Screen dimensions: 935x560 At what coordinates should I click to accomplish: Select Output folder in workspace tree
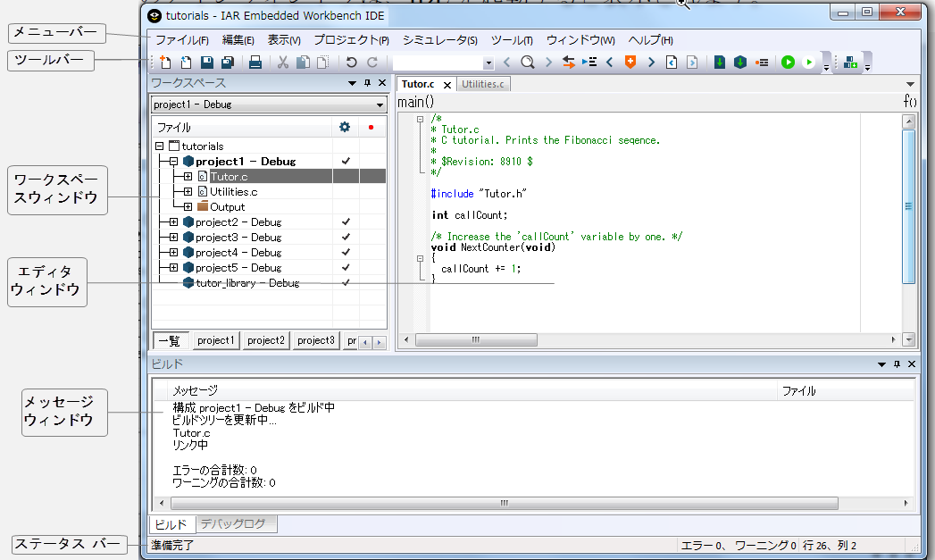point(227,207)
